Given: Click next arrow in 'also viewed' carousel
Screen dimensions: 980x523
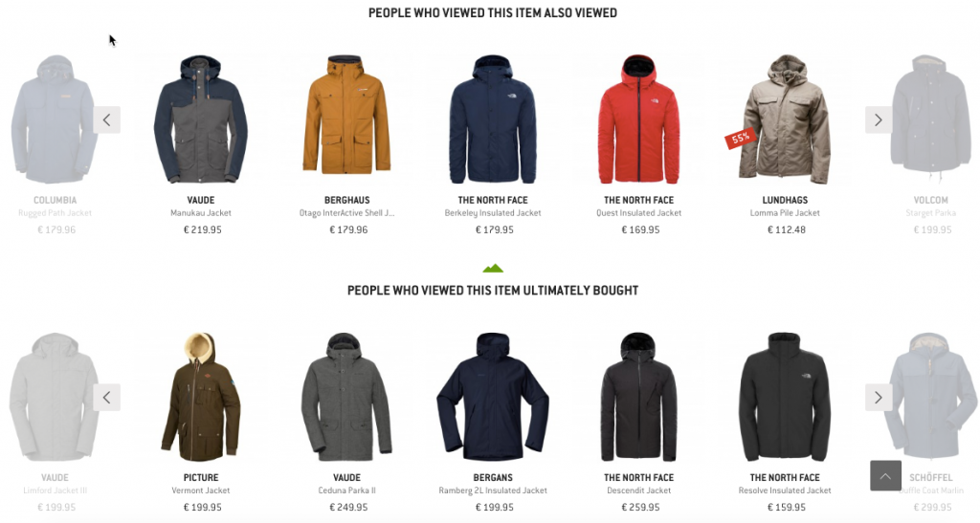Looking at the screenshot, I should click(x=879, y=120).
